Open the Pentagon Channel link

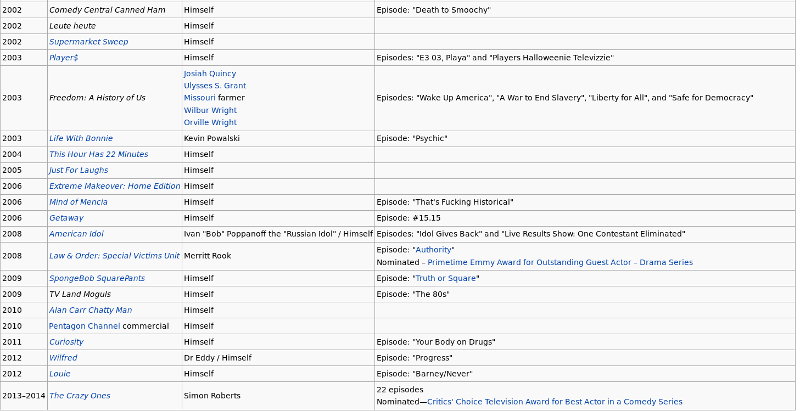pos(85,326)
